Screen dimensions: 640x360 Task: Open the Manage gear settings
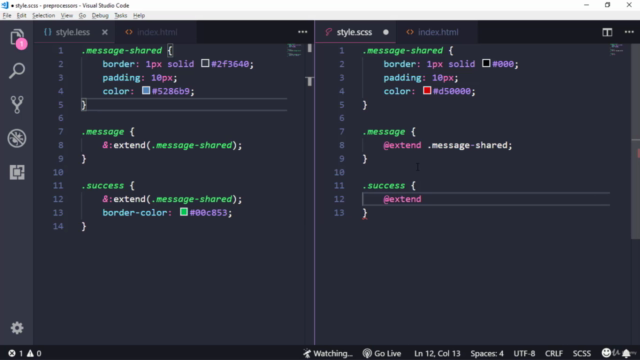17,328
